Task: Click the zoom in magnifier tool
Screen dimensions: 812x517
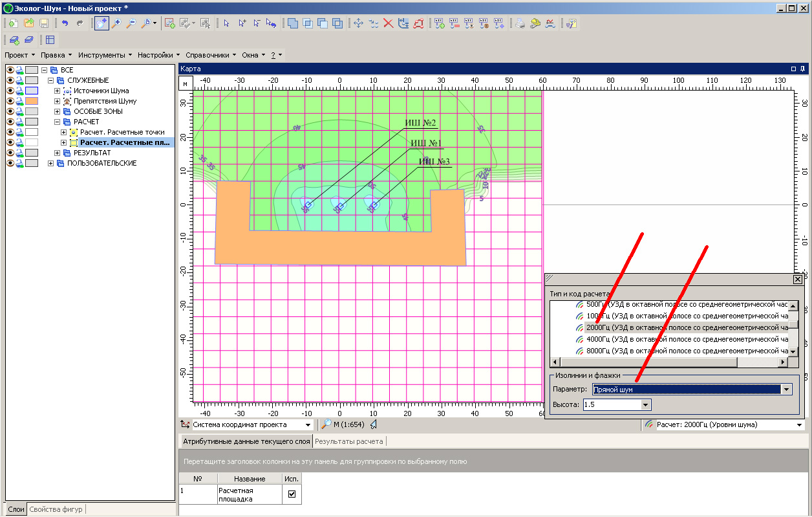Action: coord(116,23)
